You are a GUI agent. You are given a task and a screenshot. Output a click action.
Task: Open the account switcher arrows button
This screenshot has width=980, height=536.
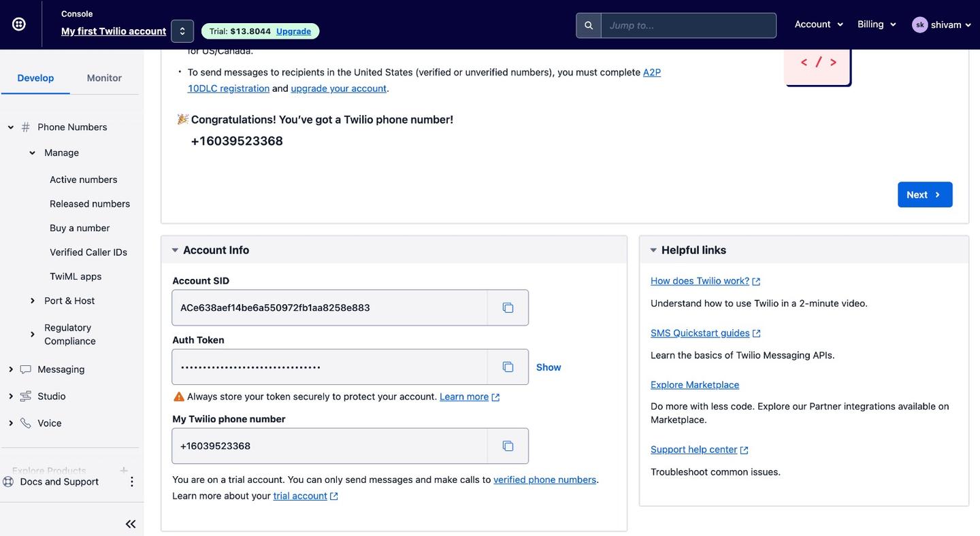pos(182,31)
